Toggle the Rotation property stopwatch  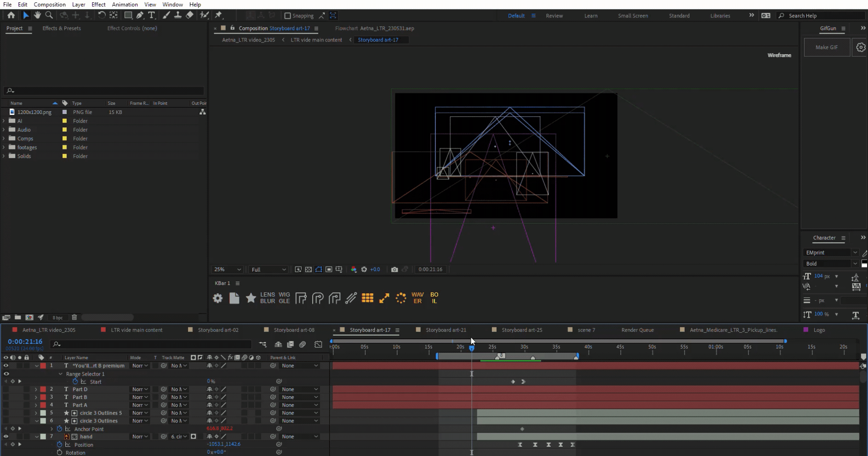[59, 452]
